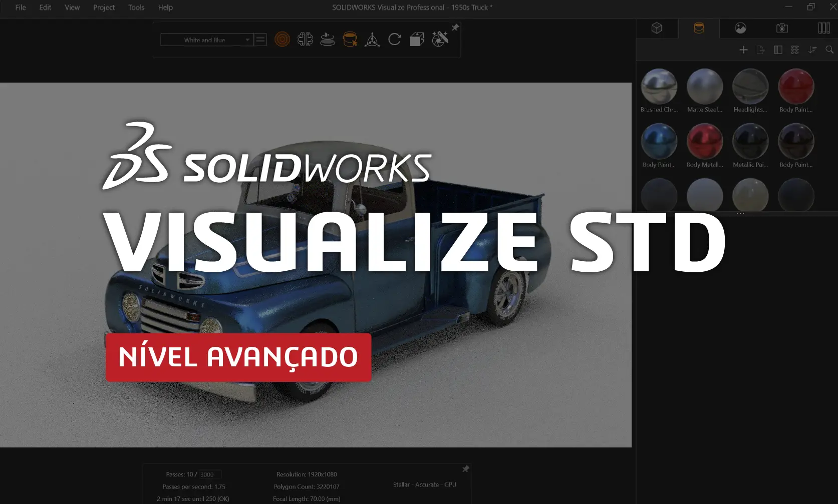Viewport: 838px width, 504px height.
Task: Click the Focal Length: 70.00 (mm) readout
Action: coord(307,499)
